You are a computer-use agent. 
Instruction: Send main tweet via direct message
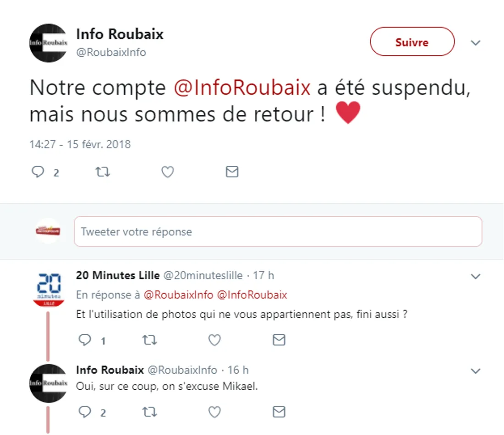(x=232, y=172)
